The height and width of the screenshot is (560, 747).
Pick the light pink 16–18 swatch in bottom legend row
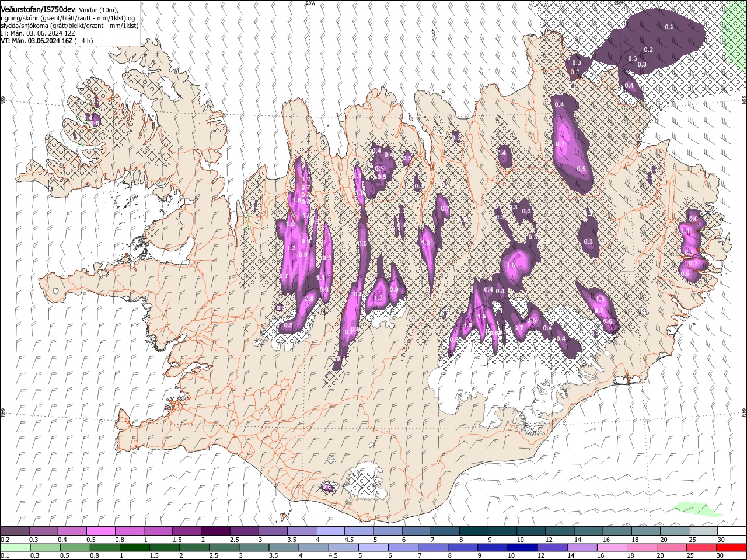point(612,547)
